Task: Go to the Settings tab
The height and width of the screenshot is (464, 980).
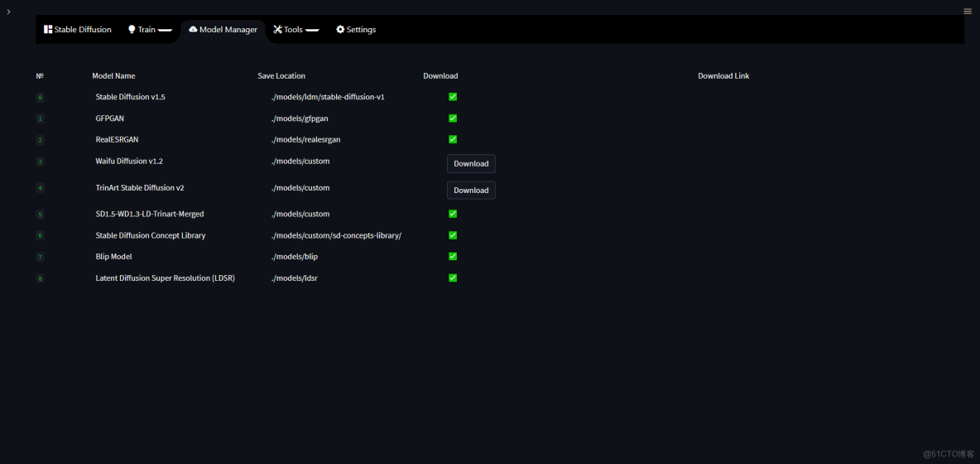Action: (356, 29)
